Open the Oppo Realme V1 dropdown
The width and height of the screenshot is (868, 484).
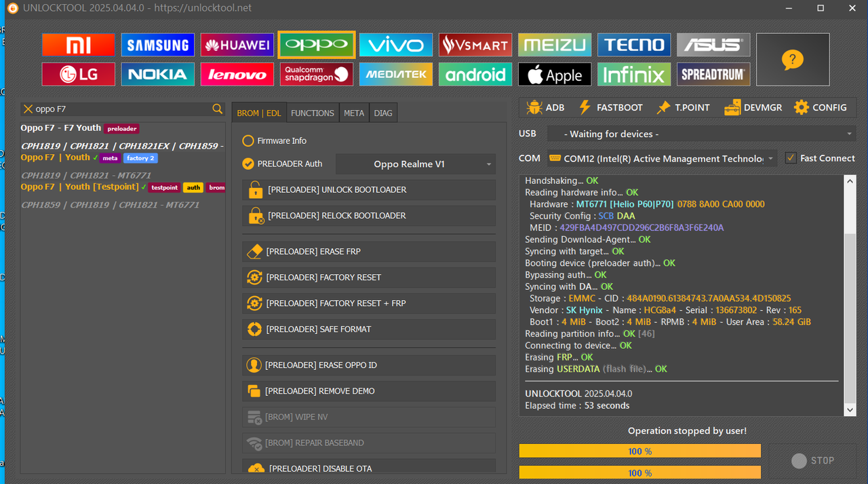(416, 164)
